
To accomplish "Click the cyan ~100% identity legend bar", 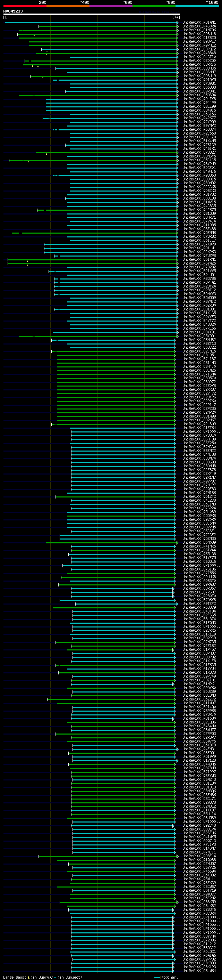I will coord(197,6).
